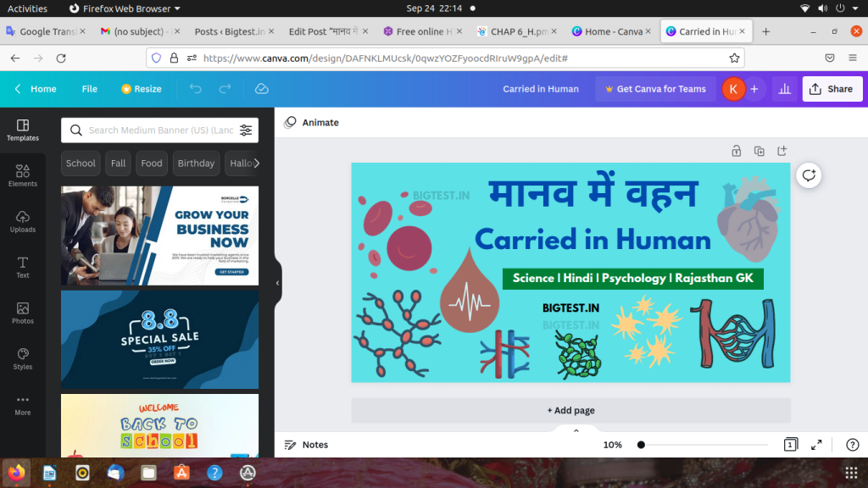Open grid view of pages
The width and height of the screenshot is (868, 488).
(x=791, y=444)
